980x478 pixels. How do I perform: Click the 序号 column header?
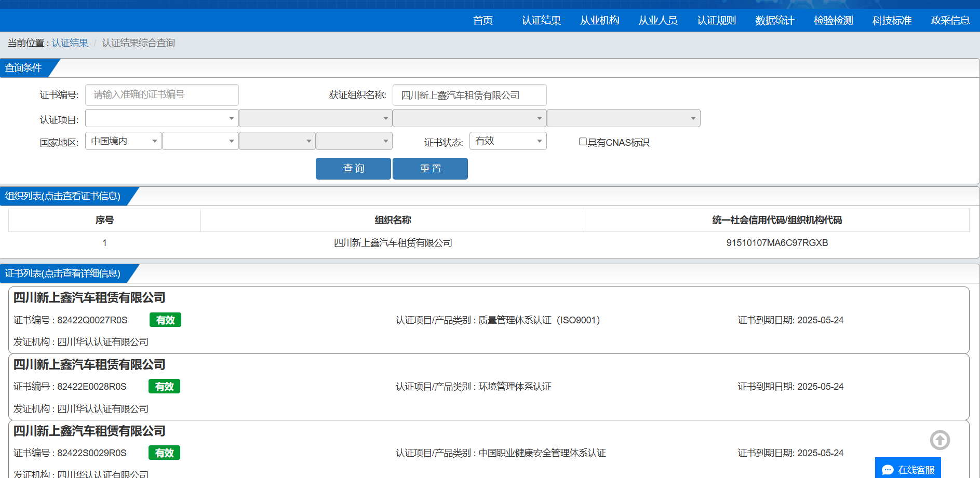click(x=104, y=220)
